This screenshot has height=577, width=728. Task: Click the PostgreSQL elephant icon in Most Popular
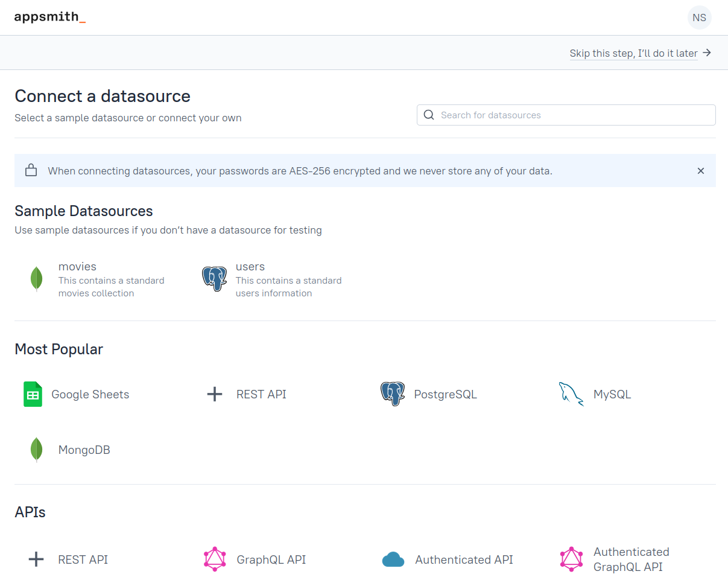point(392,394)
